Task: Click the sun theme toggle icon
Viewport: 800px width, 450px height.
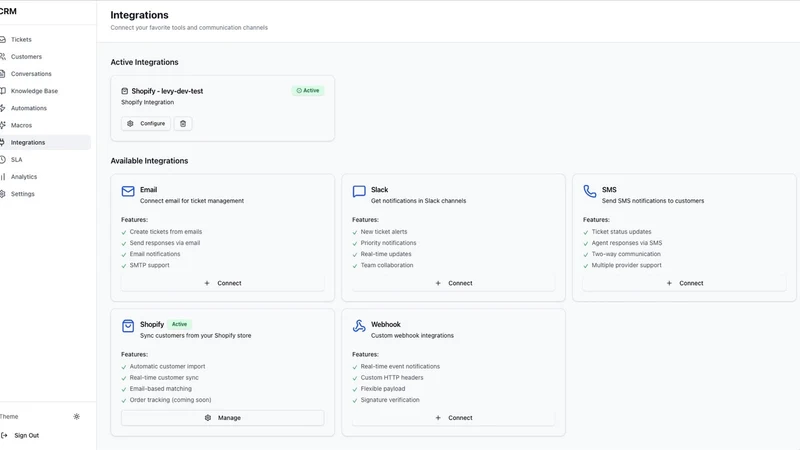Action: [x=77, y=416]
